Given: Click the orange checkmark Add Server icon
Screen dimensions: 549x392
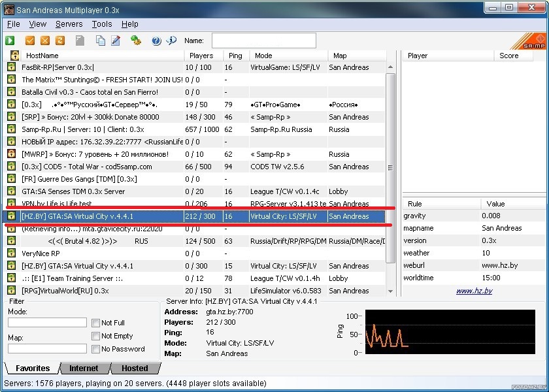Looking at the screenshot, I should click(x=30, y=41).
